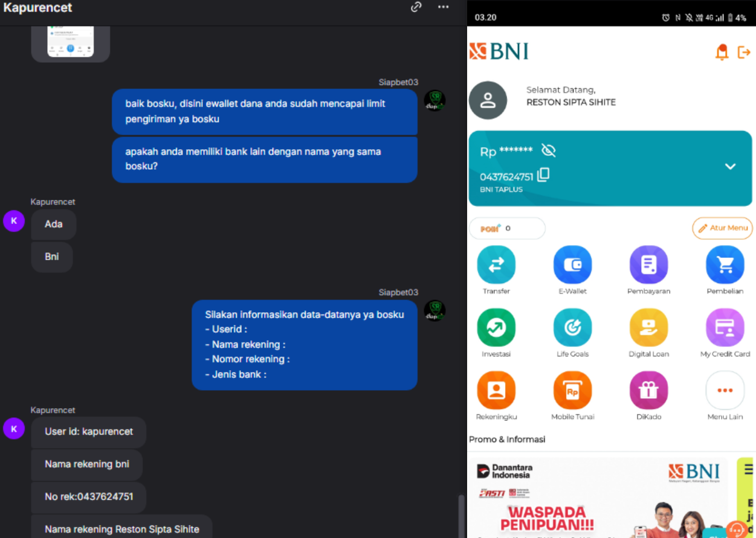Screen dimensions: 756x538
Task: Click the name RESTON SIPTA SIHITE
Action: (571, 102)
